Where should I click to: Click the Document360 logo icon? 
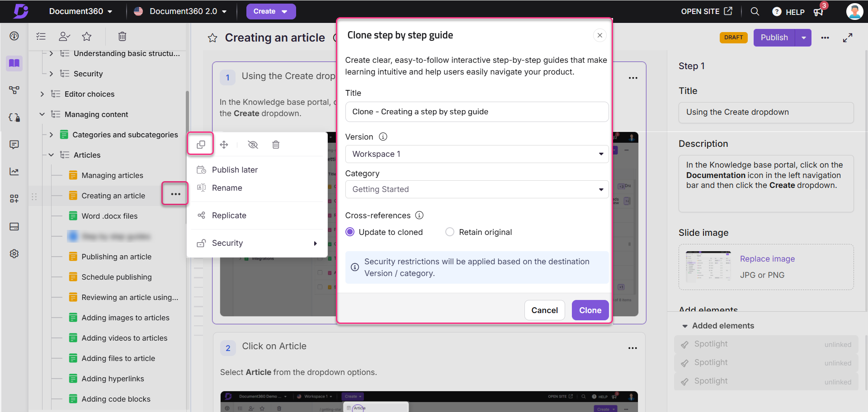[x=20, y=11]
